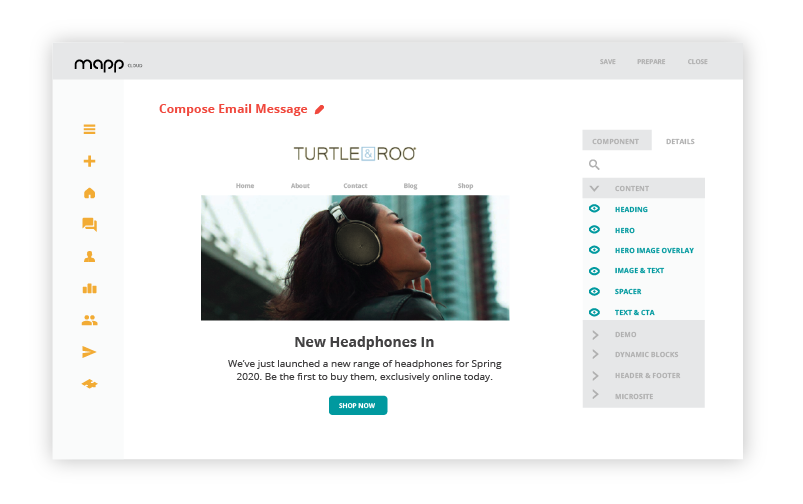This screenshot has width=803, height=504.
Task: Click the paper plane send icon
Action: coord(89,352)
